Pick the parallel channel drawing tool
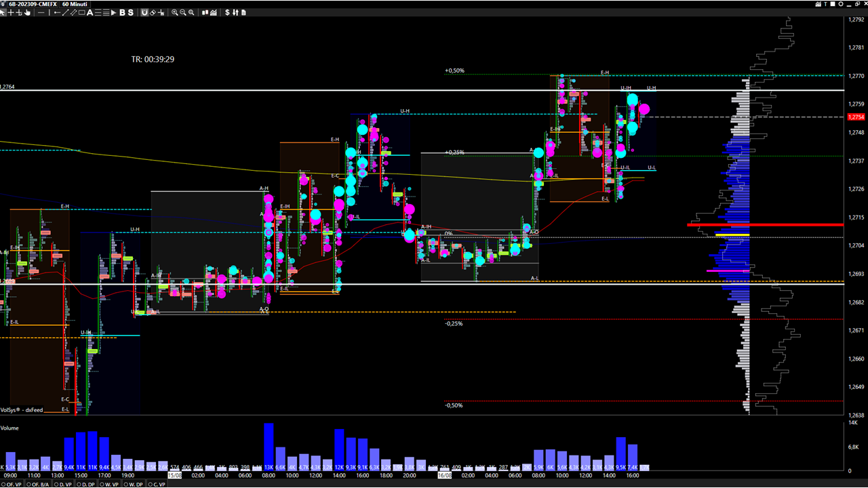The width and height of the screenshot is (868, 488). point(74,12)
